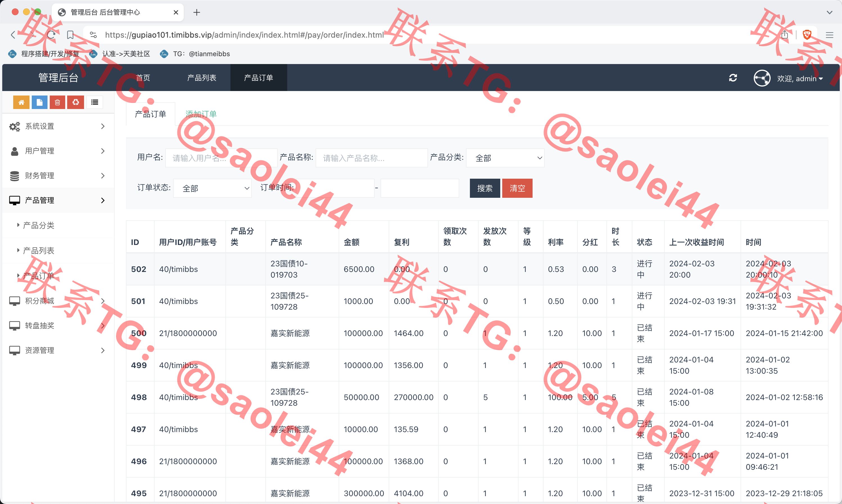842x504 pixels.
Task: Click the Brave shield icon
Action: pyautogui.click(x=807, y=35)
